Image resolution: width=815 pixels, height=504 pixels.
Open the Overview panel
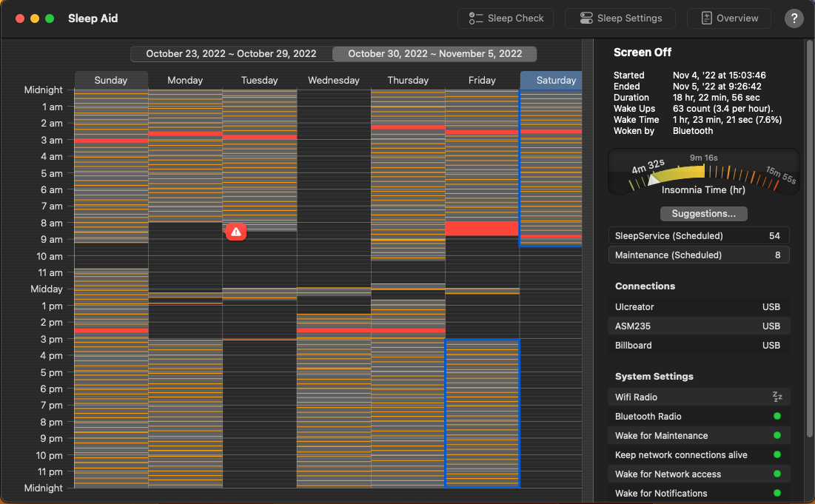point(728,19)
